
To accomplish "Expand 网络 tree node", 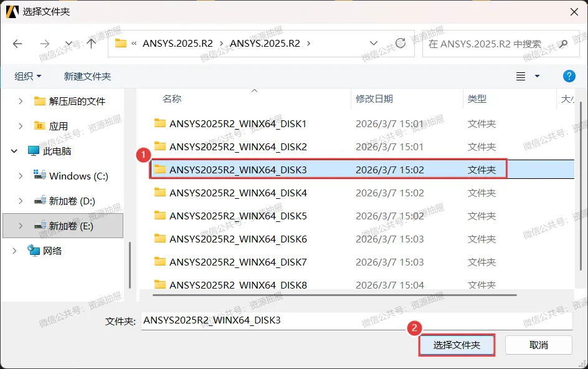I will tap(14, 251).
